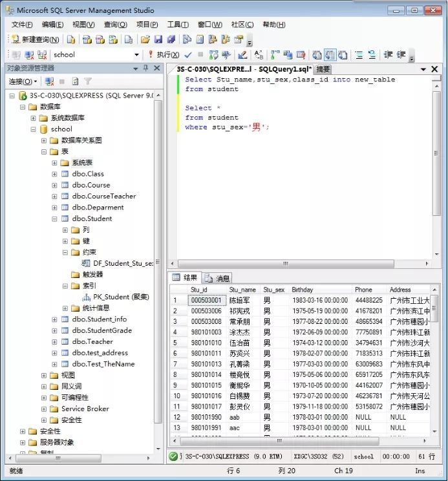Viewport: 448px width, 481px height.
Task: Select the 同义词 folder
Action: pos(72,387)
